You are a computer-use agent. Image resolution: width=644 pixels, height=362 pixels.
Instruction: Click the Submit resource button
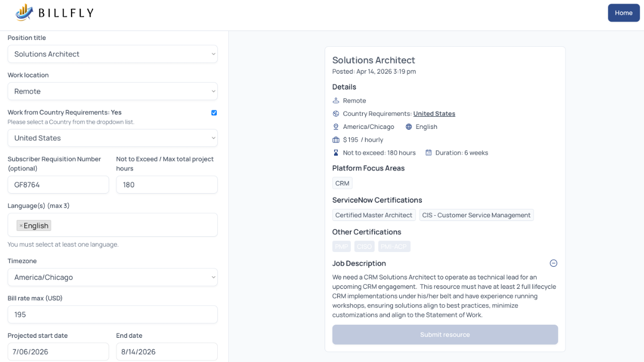(x=445, y=335)
